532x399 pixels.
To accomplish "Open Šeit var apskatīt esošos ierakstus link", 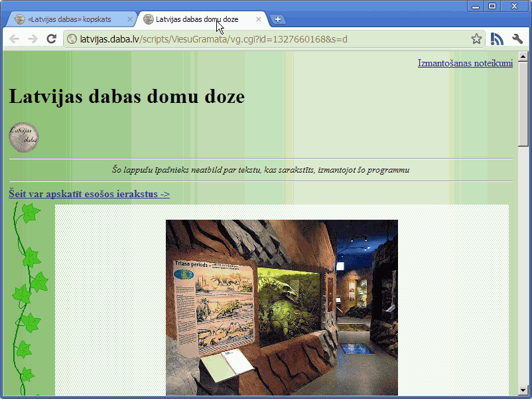I will pos(90,194).
